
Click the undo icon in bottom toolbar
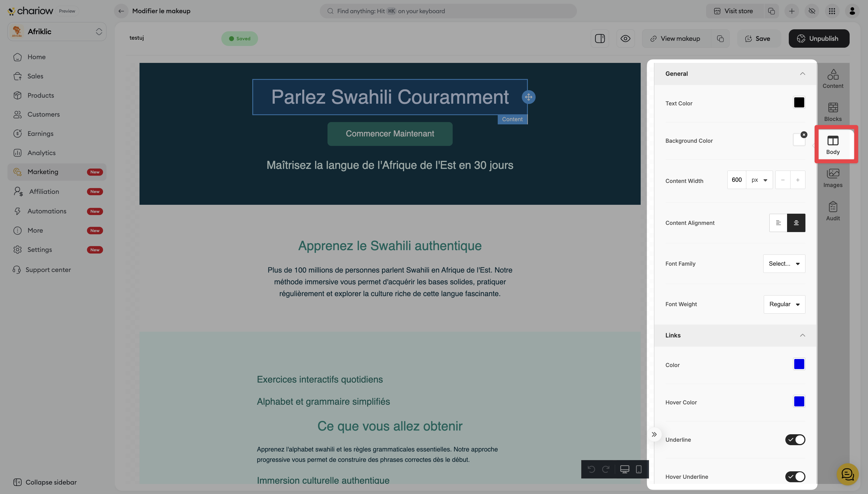(x=591, y=469)
